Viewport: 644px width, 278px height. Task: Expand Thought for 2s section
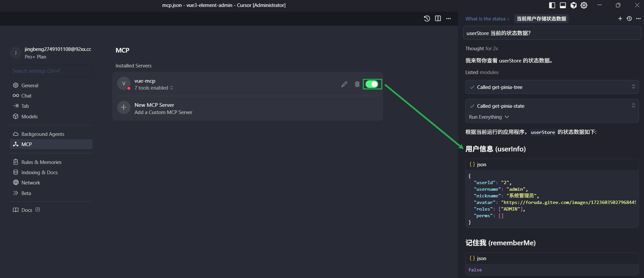tap(482, 49)
